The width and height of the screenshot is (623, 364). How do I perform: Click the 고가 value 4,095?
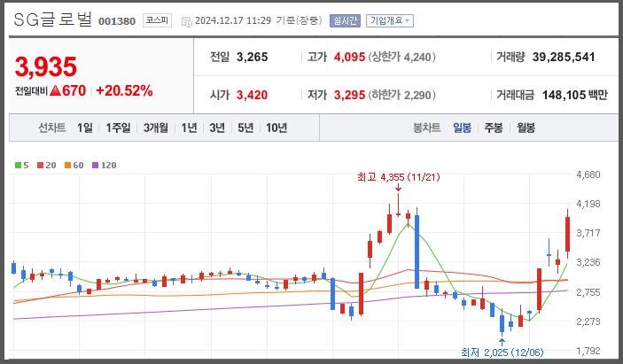click(x=349, y=57)
